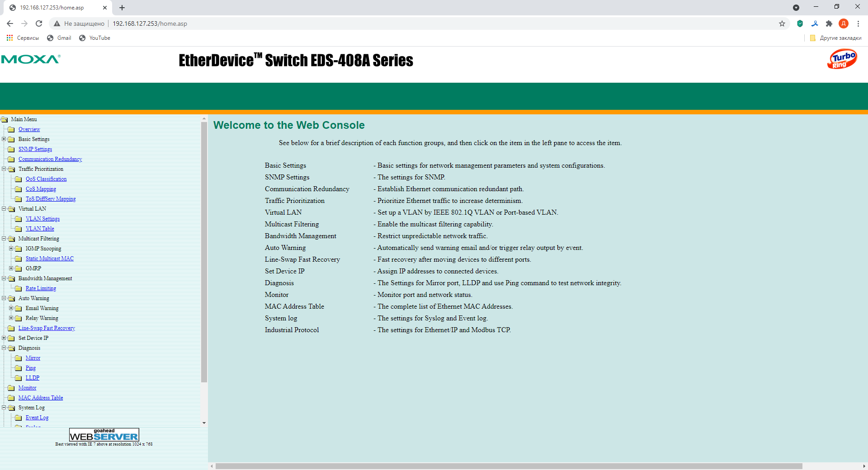Open the Chrome three-dot menu
Image resolution: width=868 pixels, height=470 pixels.
pos(858,23)
